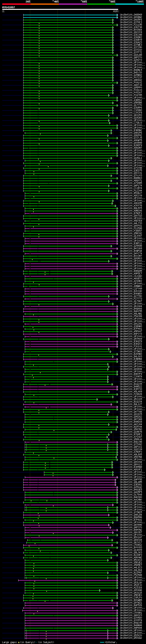Select label UniRef100_B6RB63
The height and width of the screenshot is (644, 146).
(131, 178)
